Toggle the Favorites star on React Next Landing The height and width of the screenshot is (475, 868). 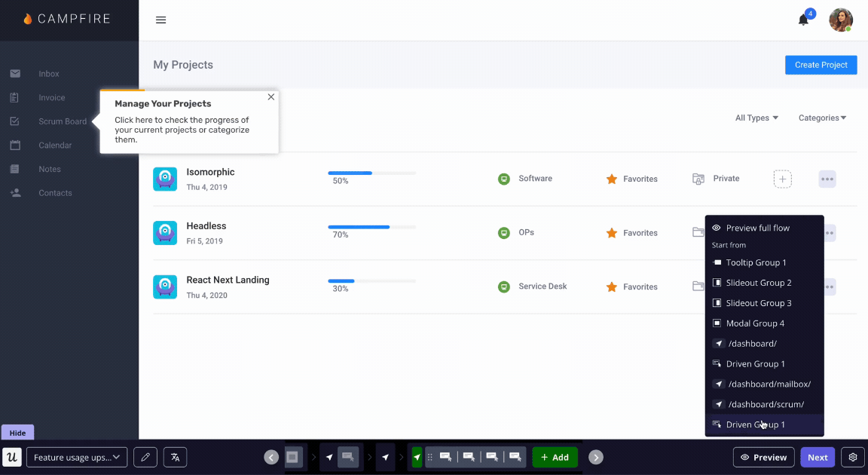(611, 287)
